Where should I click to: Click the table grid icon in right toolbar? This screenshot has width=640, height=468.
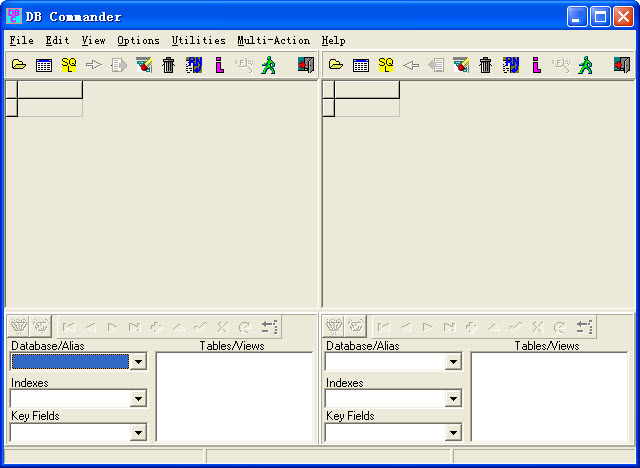pyautogui.click(x=361, y=65)
